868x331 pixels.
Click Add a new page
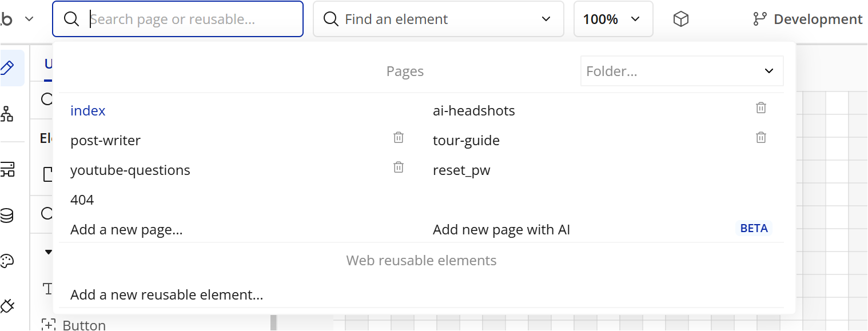pos(126,230)
